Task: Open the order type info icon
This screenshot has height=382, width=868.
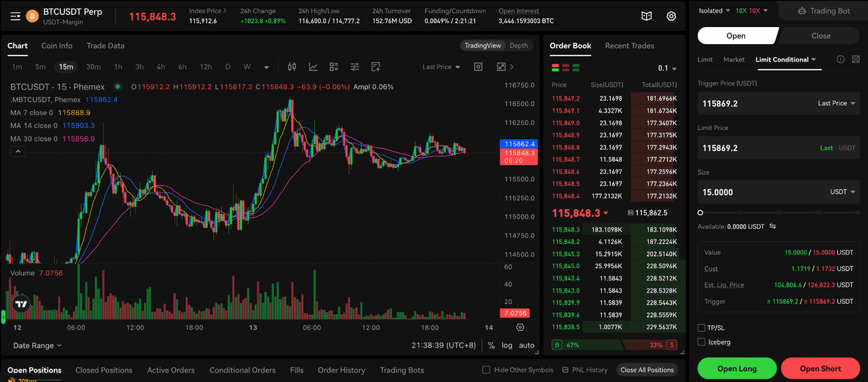Action: pos(841,60)
